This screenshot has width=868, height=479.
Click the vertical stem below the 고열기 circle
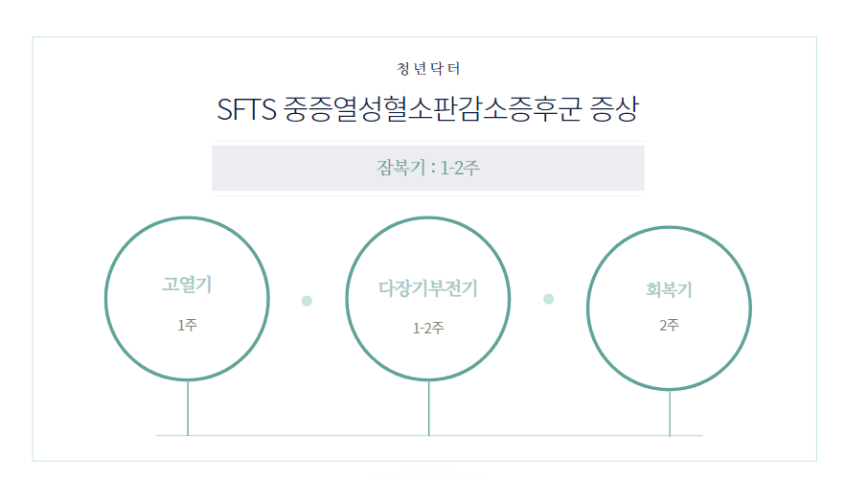click(x=188, y=407)
